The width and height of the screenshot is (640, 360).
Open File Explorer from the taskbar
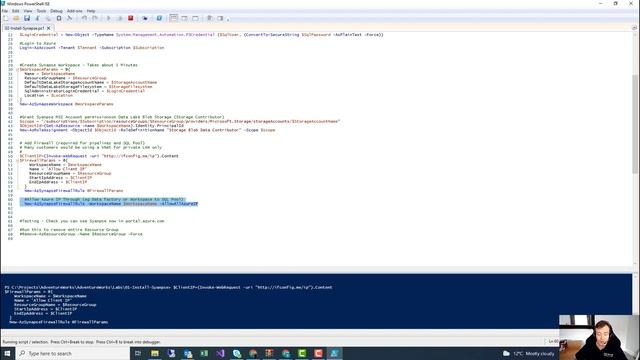(155, 353)
